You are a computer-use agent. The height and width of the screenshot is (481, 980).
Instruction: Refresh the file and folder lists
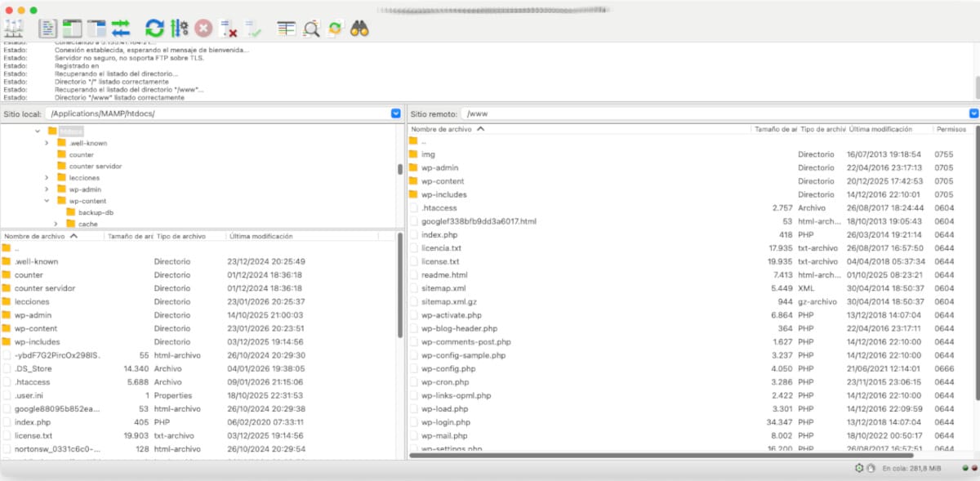(155, 29)
